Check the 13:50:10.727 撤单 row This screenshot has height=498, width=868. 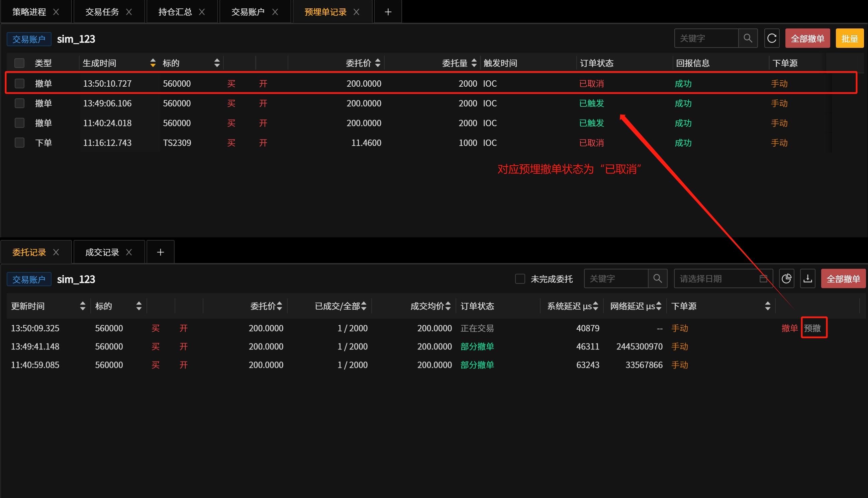tap(19, 83)
